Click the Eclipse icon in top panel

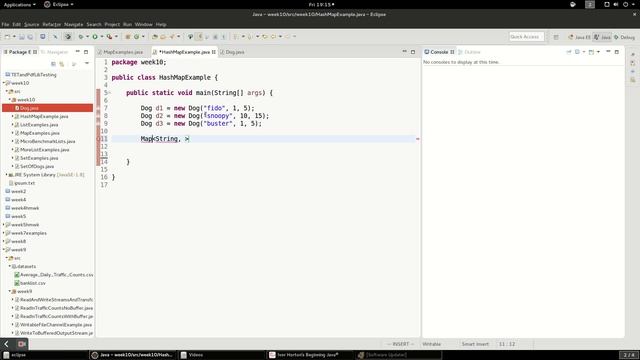tap(47, 4)
